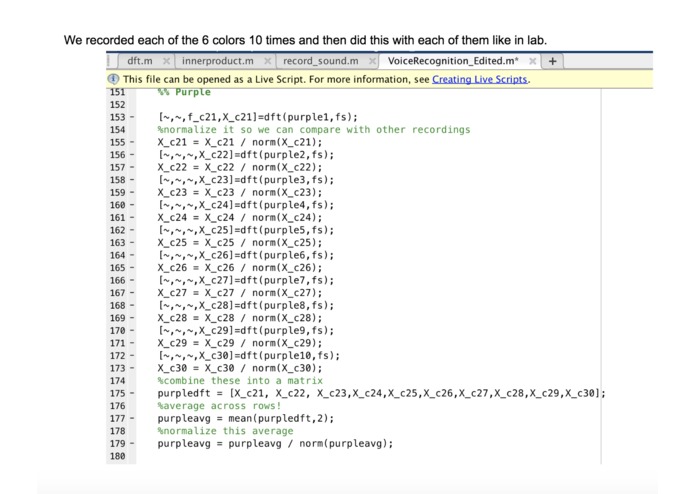This screenshot has height=494, width=695.
Task: Click line '[~,~,~,X_c27]=dft(purple7,fs);'
Action: 246,280
